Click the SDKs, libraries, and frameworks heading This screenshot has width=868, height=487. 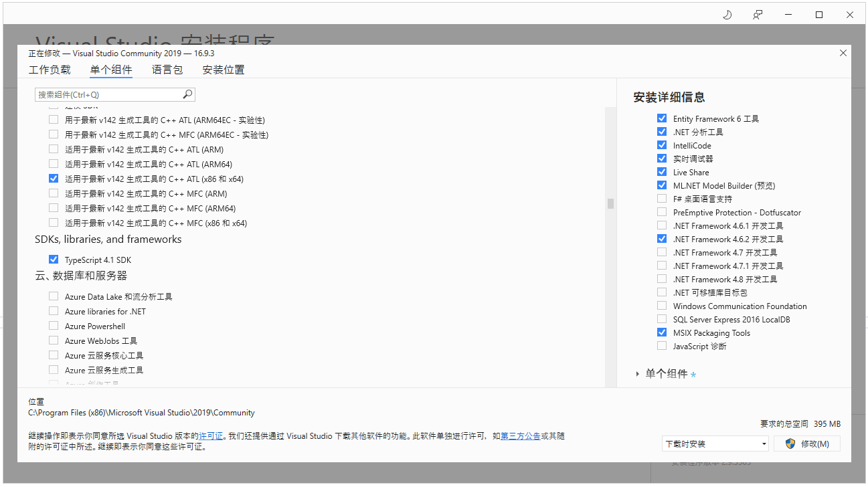pos(108,239)
